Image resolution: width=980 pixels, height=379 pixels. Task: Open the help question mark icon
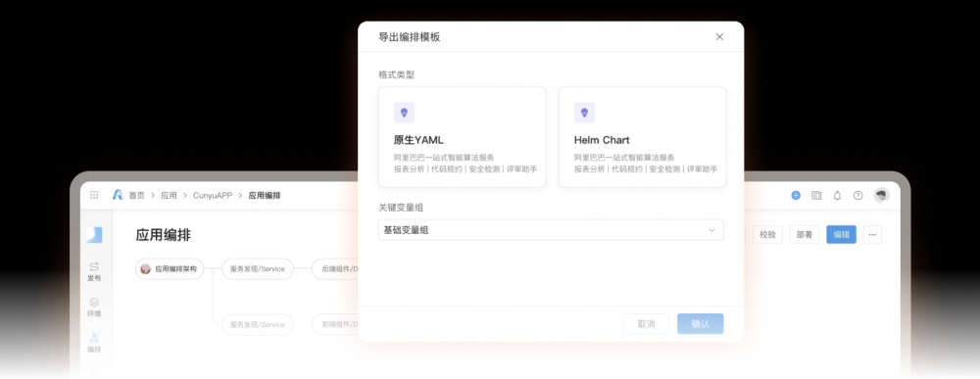(858, 196)
